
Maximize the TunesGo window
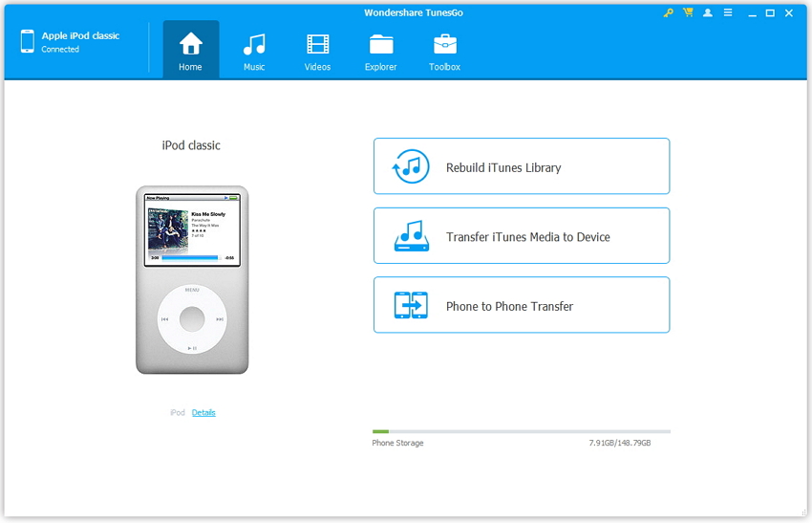770,13
